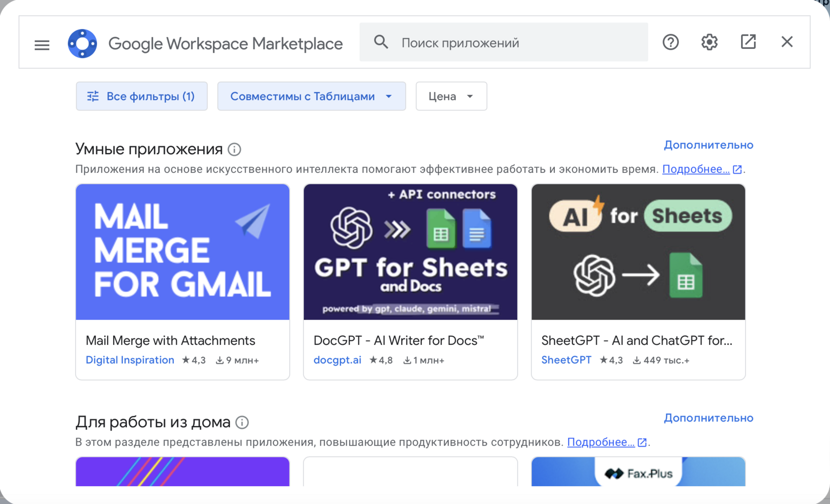The image size is (830, 504).
Task: Click the 4,8 rating of DocGPT
Action: [x=381, y=360]
